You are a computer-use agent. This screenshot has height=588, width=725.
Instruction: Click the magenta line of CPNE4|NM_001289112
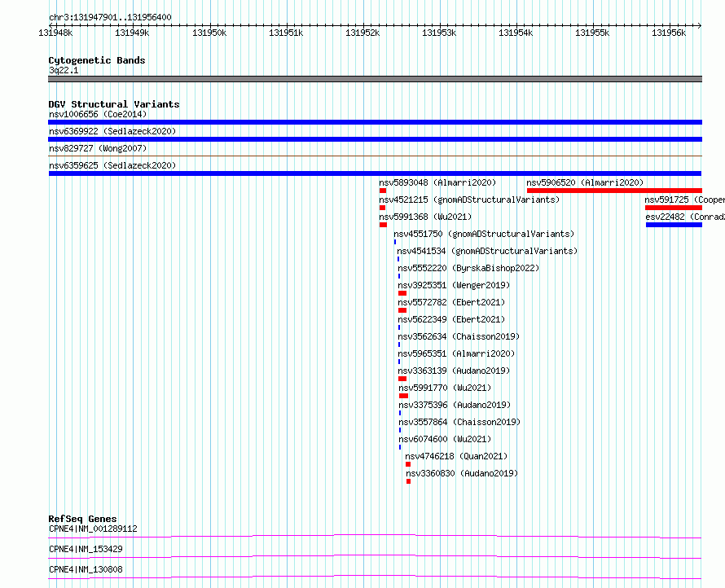click(x=375, y=536)
